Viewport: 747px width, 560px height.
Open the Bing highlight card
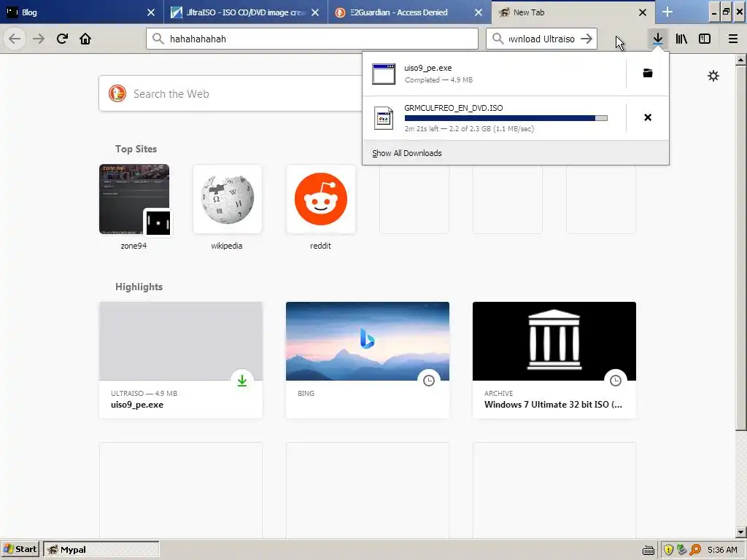(x=368, y=360)
